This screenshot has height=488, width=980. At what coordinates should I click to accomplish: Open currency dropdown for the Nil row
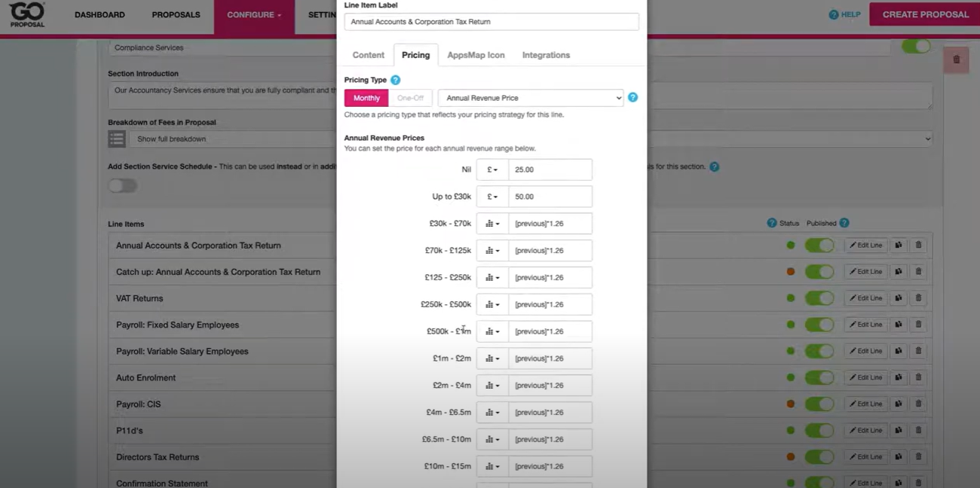click(492, 169)
